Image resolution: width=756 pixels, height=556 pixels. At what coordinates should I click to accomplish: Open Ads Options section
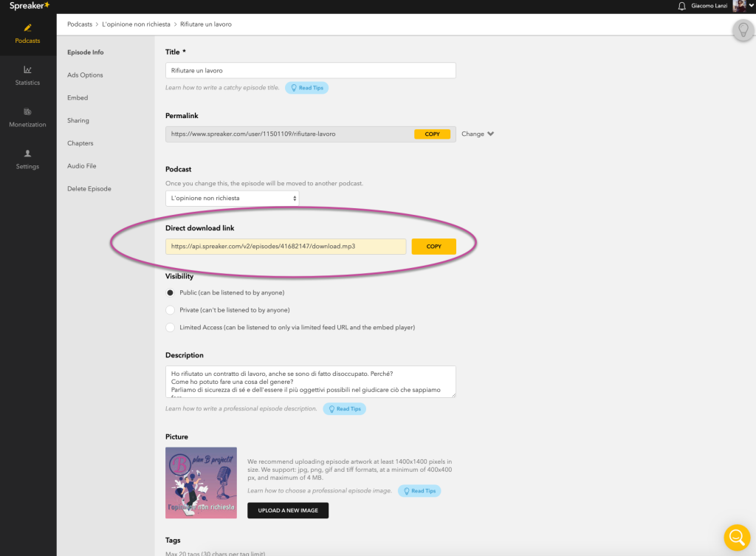[85, 75]
